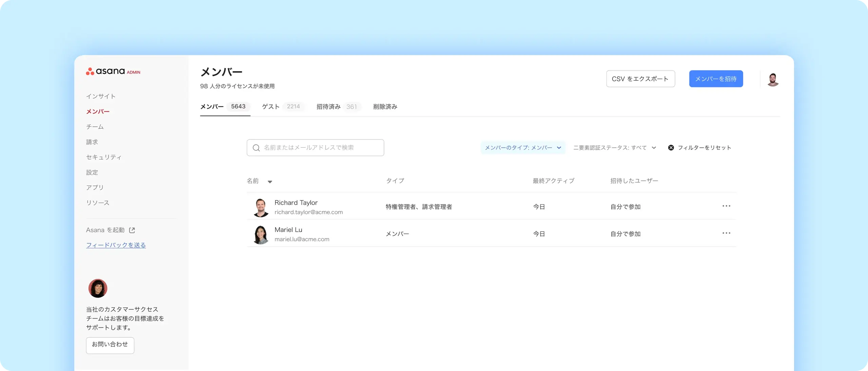Click the 名前 column header

253,181
